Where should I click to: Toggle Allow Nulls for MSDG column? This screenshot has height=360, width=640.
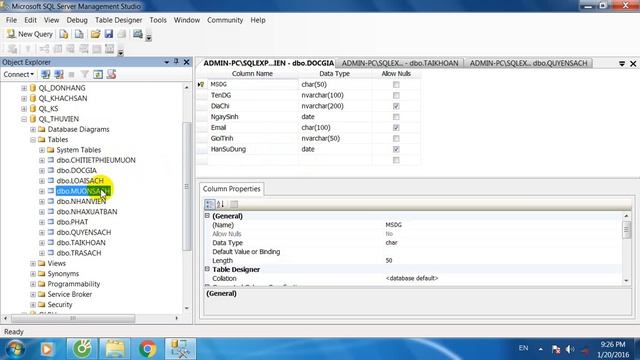tap(396, 84)
